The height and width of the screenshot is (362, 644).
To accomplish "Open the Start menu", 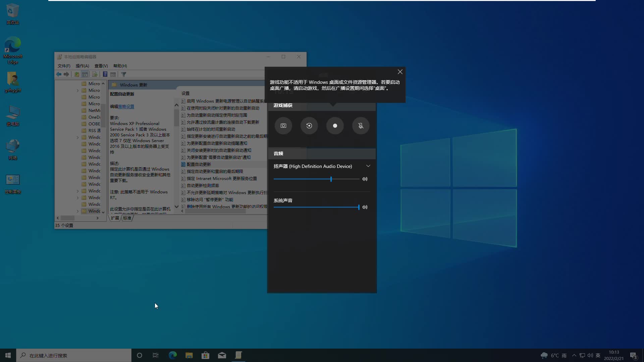I will pyautogui.click(x=7, y=355).
